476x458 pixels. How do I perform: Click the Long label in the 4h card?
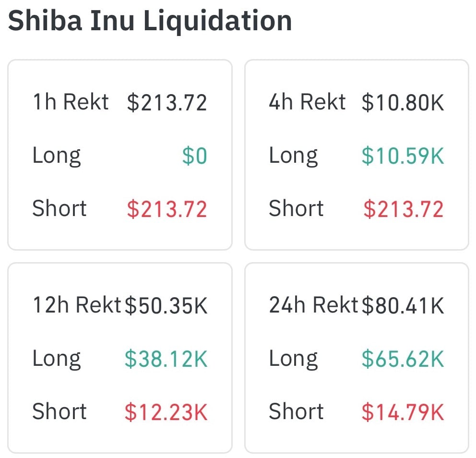coord(293,156)
